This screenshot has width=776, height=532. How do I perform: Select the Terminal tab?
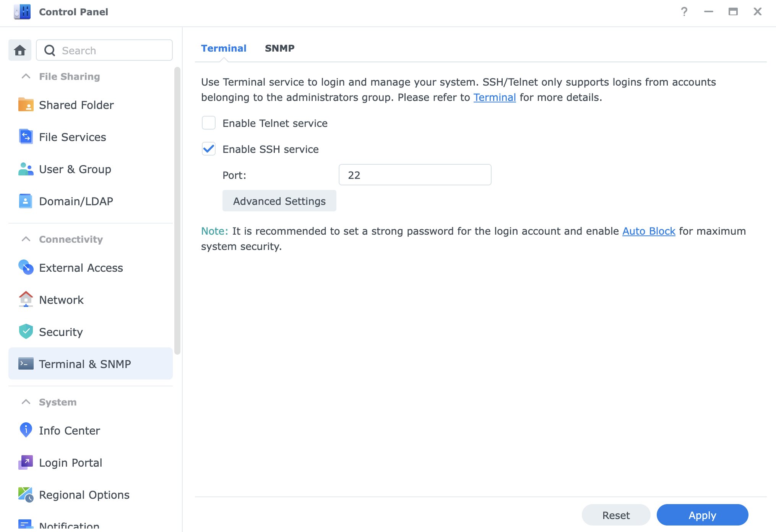pyautogui.click(x=224, y=48)
